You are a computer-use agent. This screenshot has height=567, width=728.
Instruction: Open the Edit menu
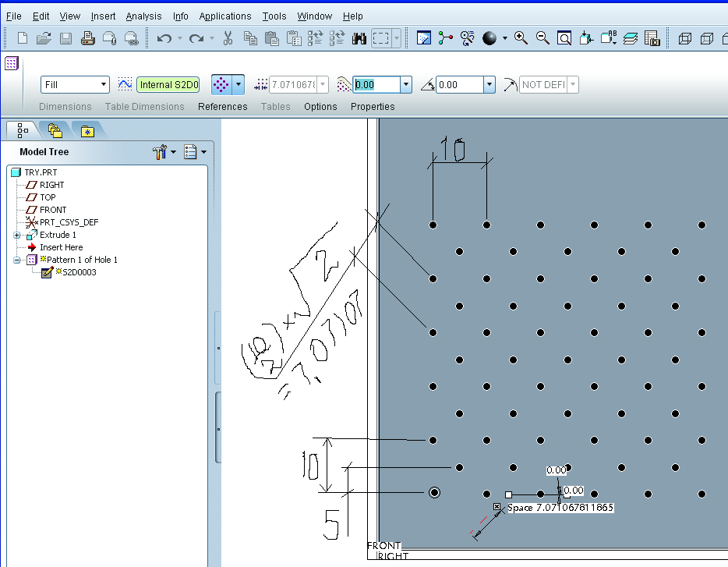point(41,16)
